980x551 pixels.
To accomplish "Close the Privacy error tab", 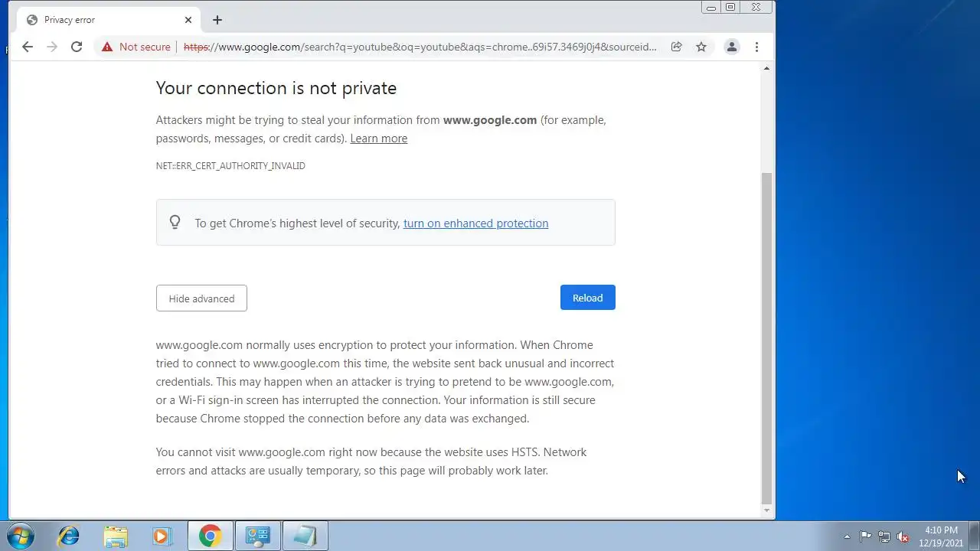I will point(188,20).
